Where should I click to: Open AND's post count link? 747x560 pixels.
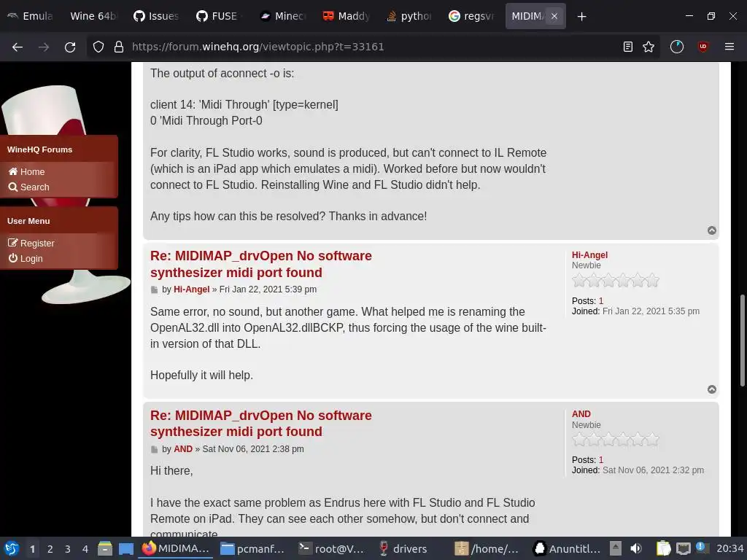coord(601,460)
